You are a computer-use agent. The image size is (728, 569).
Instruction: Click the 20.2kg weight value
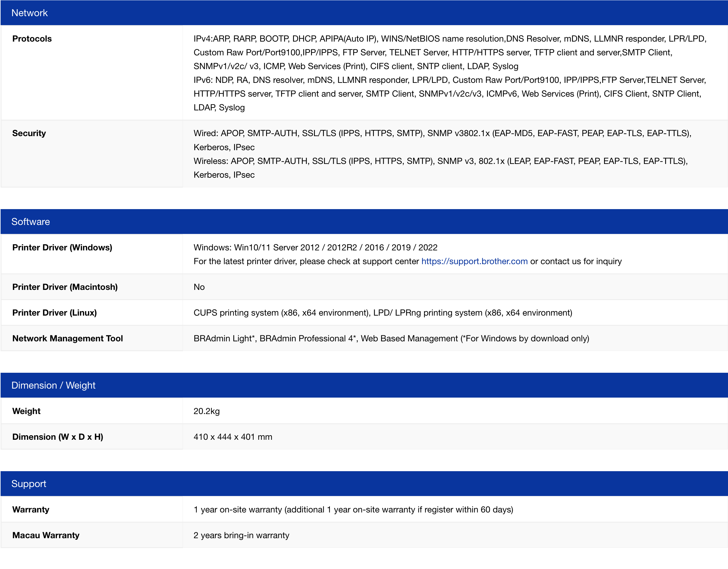point(207,411)
